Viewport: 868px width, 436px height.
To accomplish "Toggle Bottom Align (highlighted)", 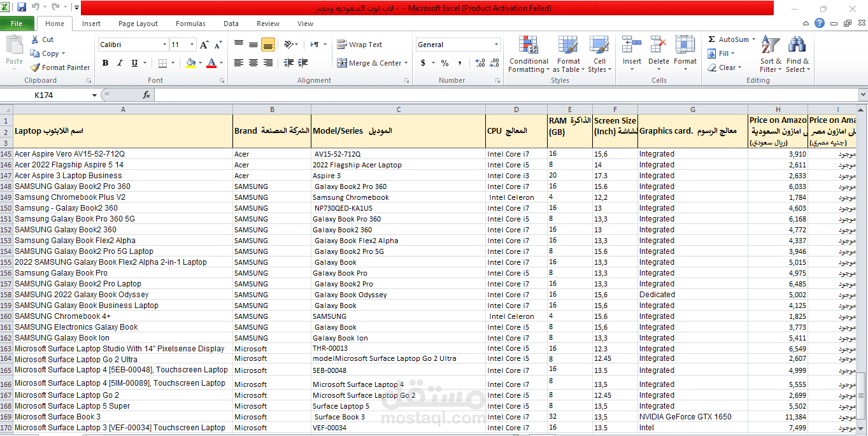I will tap(268, 45).
